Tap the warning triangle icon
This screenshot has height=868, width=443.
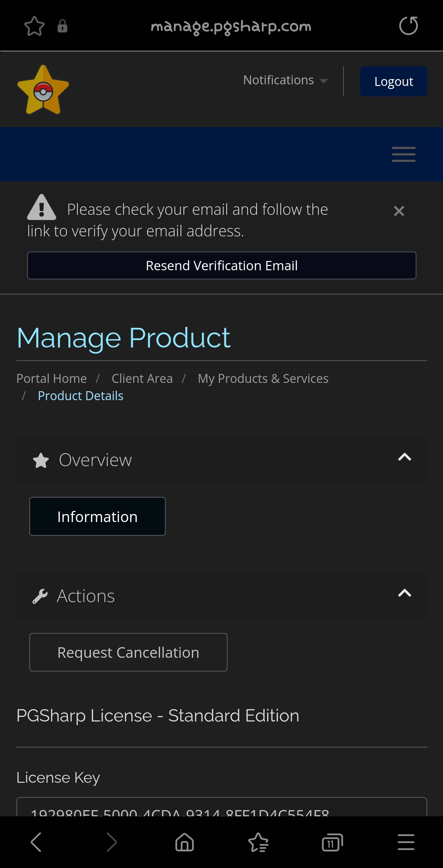(42, 207)
